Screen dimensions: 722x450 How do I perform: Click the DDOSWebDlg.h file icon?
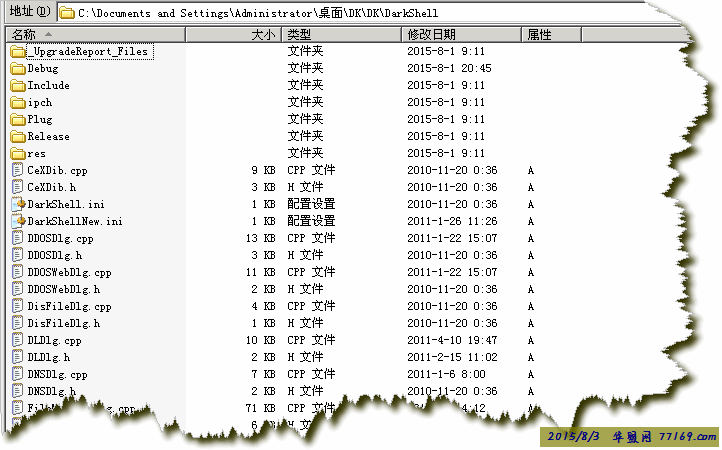pyautogui.click(x=17, y=290)
